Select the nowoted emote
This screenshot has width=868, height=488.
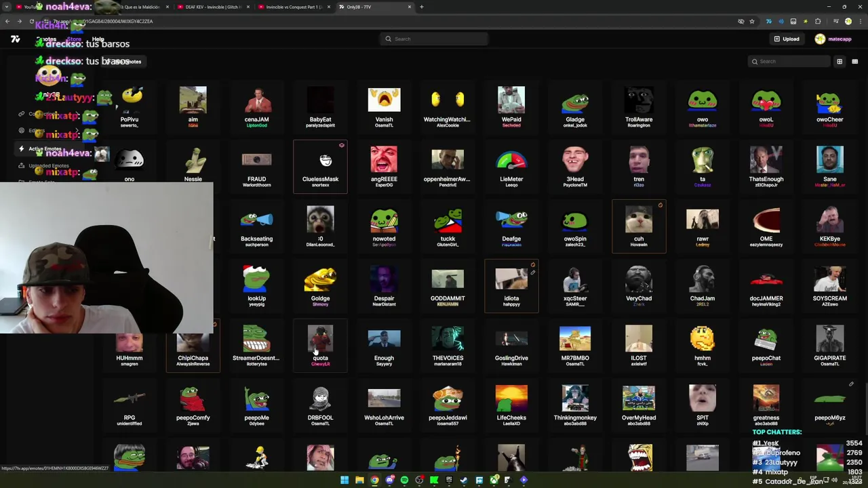(384, 226)
